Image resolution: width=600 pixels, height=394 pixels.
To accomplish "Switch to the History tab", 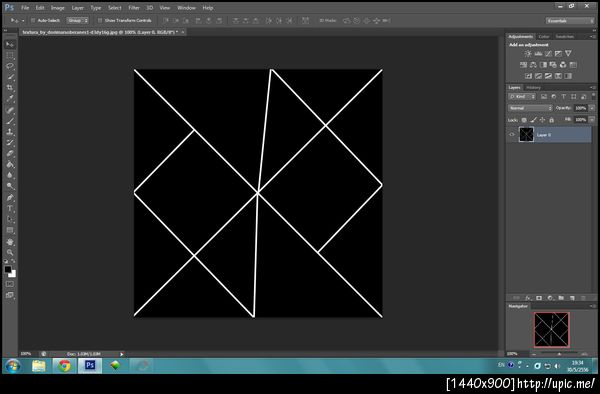I will tap(533, 88).
